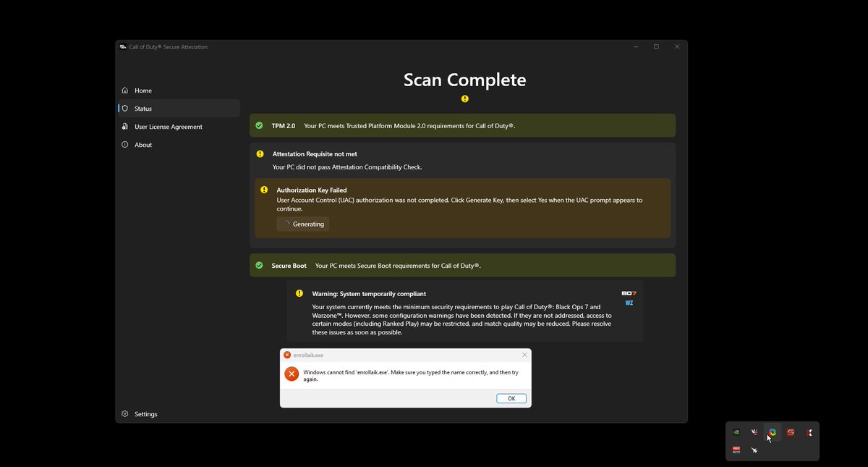Click the Secure Boot label

[289, 266]
